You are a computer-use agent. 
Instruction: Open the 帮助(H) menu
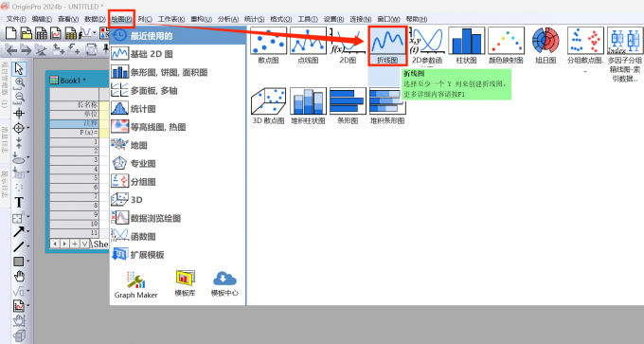(417, 19)
